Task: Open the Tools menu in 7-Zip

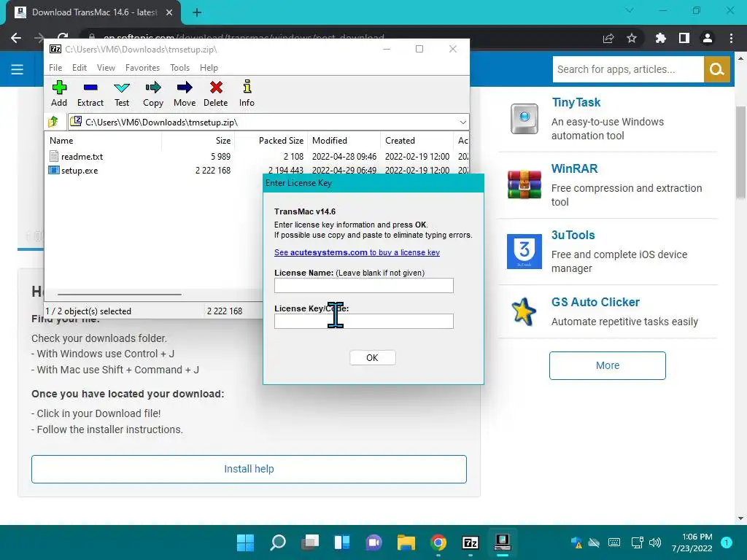Action: (179, 68)
